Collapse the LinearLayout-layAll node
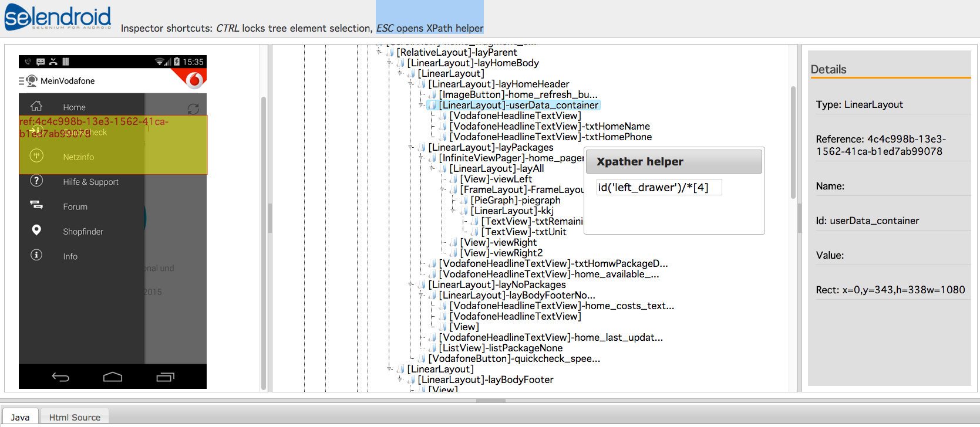The width and height of the screenshot is (980, 427). (432, 168)
